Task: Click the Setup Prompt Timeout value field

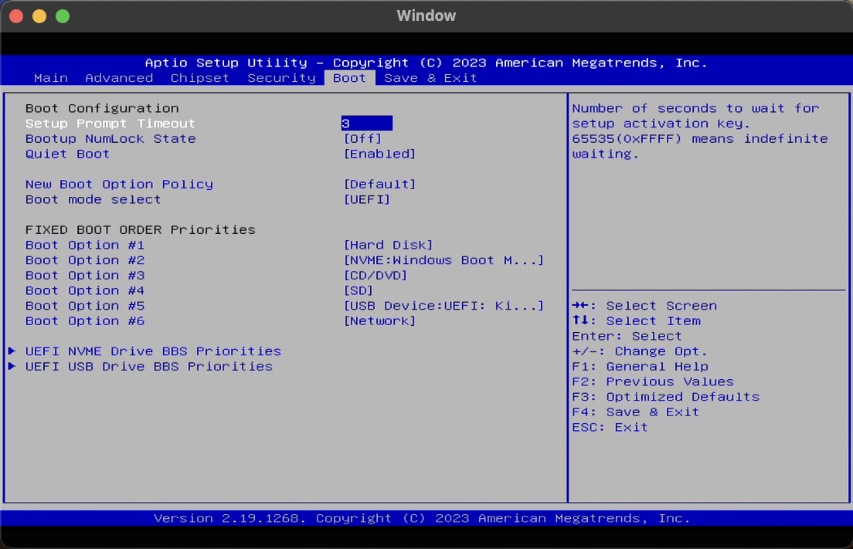Action: (x=367, y=124)
